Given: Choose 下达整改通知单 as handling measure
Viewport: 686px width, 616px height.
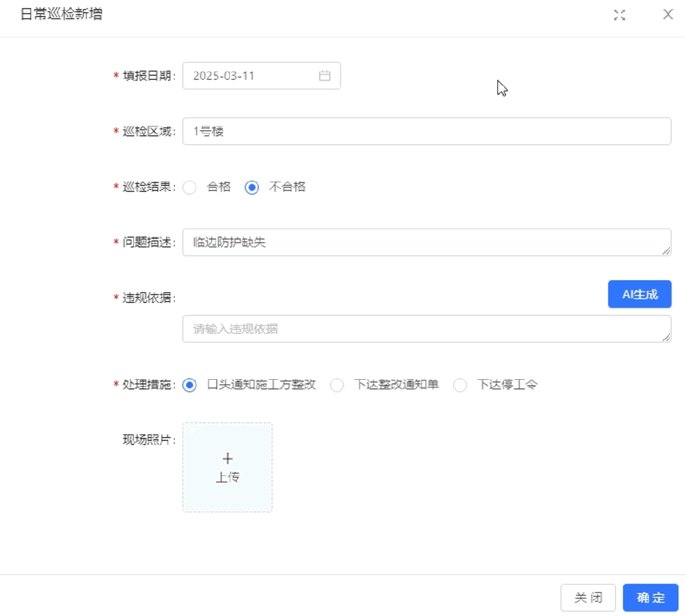Looking at the screenshot, I should point(337,384).
